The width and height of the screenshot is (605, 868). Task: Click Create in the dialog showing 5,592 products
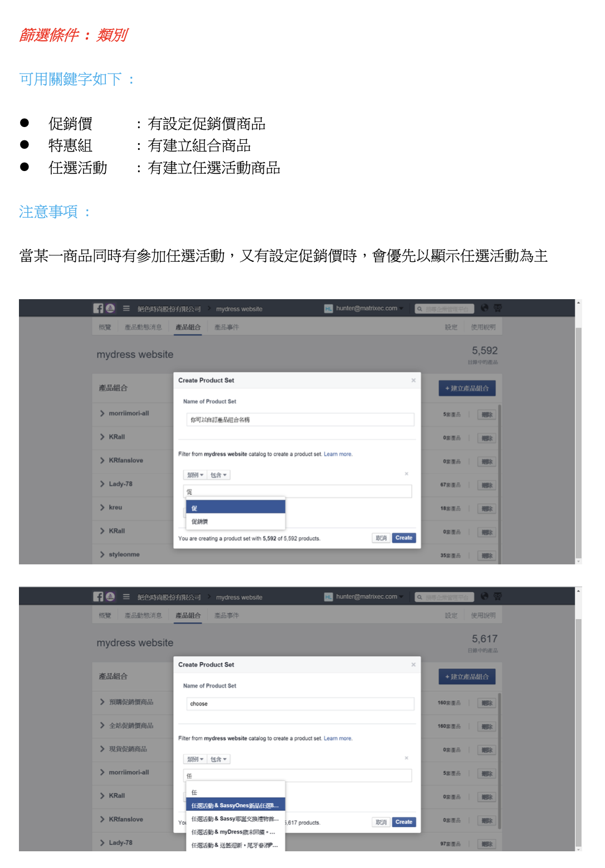click(x=404, y=538)
